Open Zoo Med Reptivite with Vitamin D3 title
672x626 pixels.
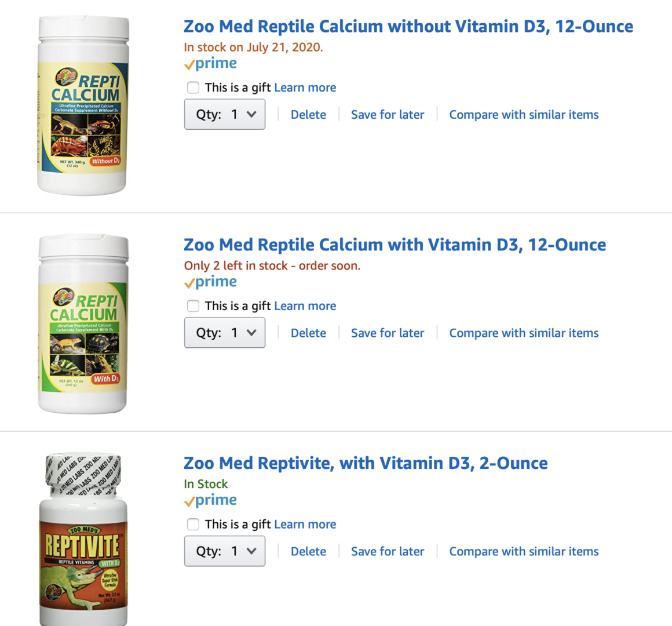click(x=366, y=463)
